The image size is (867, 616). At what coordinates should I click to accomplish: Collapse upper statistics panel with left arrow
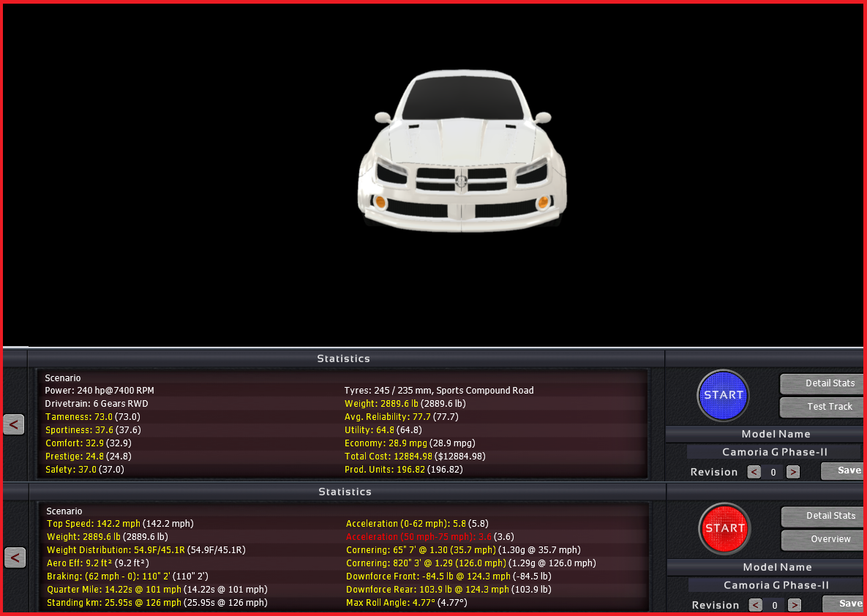point(14,424)
